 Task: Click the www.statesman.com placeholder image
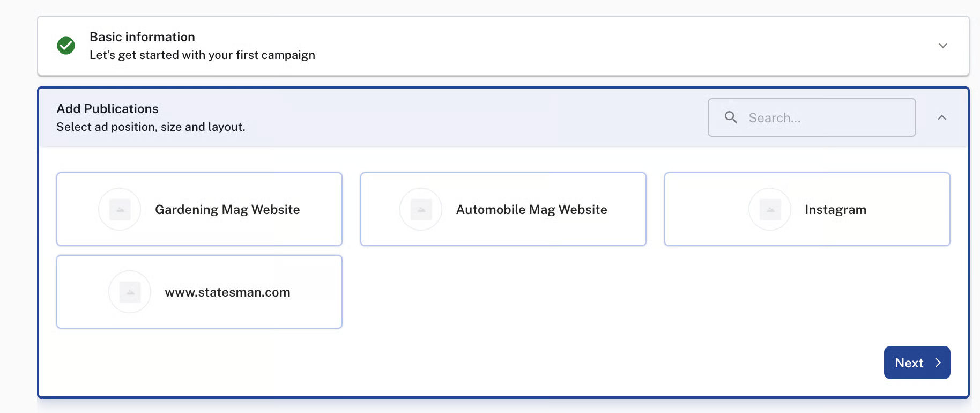[130, 292]
